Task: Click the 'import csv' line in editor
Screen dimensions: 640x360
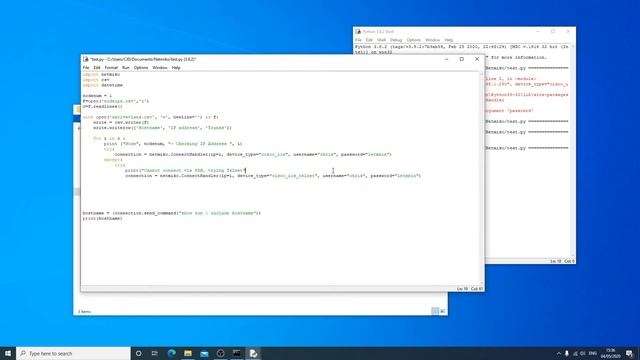Action: pyautogui.click(x=96, y=80)
